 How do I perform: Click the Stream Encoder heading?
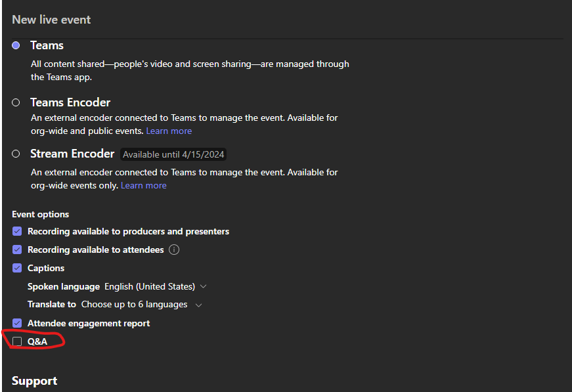72,154
